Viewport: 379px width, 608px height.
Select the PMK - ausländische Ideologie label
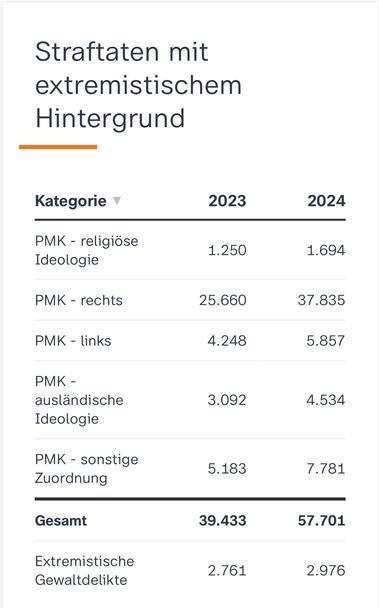click(79, 400)
